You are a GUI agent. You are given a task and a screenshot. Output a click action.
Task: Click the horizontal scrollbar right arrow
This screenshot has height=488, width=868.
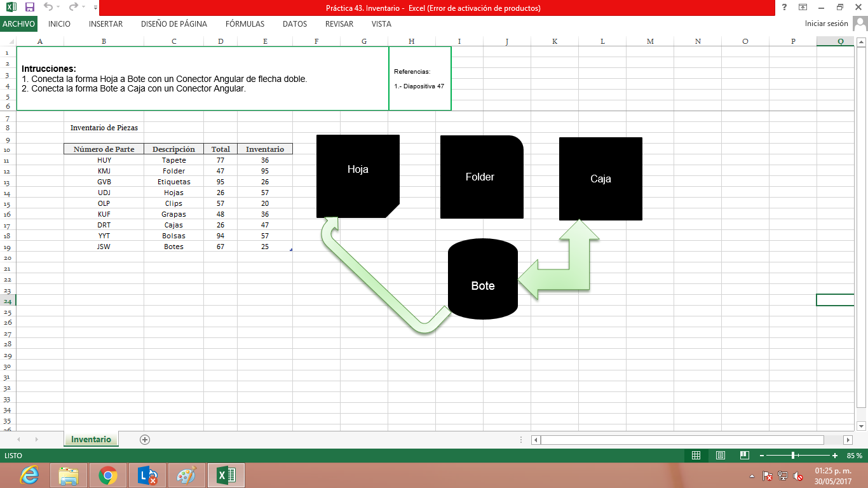[x=848, y=440]
